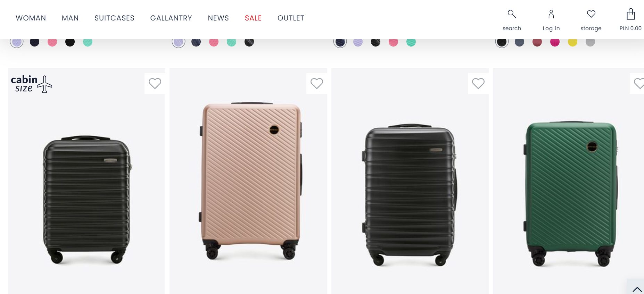Open the SUITCASES menu

coord(114,18)
